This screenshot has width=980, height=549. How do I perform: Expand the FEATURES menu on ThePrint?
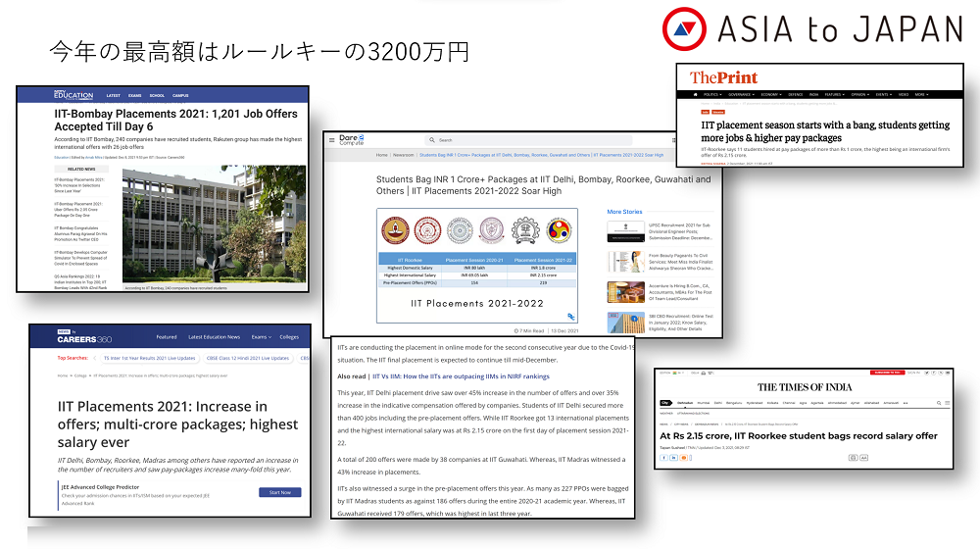(x=834, y=94)
